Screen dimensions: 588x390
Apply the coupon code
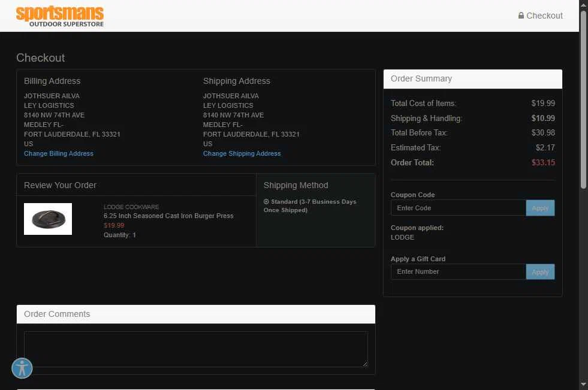tap(540, 208)
